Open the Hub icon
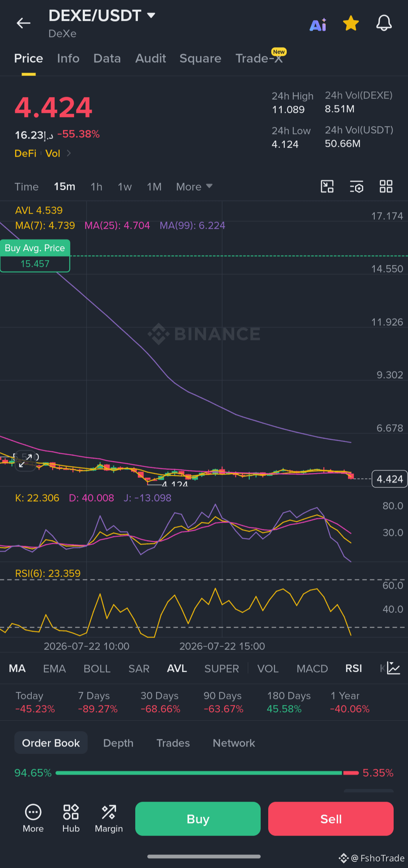This screenshot has height=868, width=408. point(71,818)
